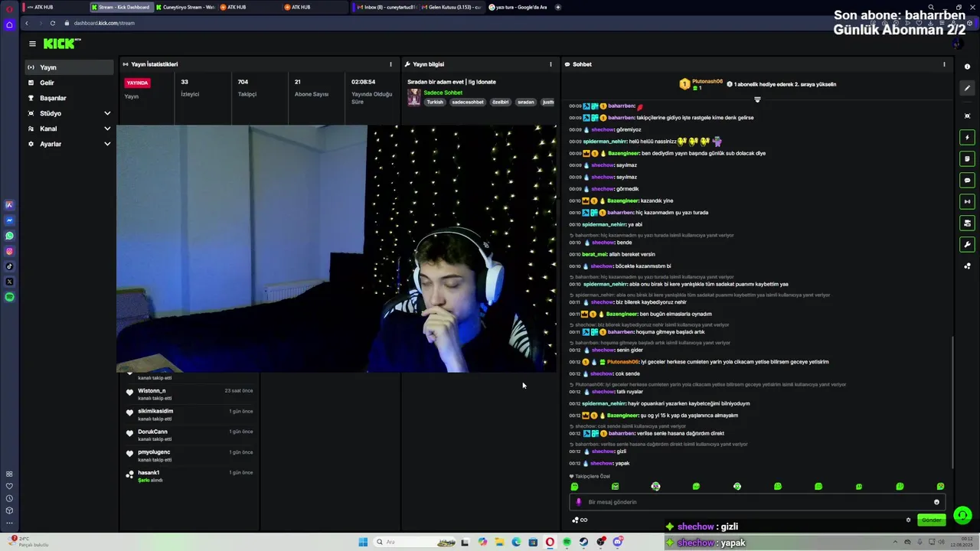Switch to Gelen Kutusu (3.153) tab
This screenshot has height=551, width=980.
point(452,7)
